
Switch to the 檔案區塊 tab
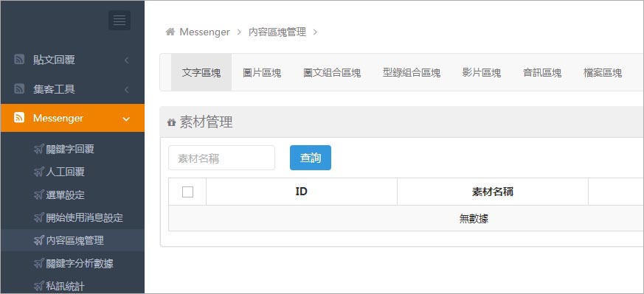603,72
